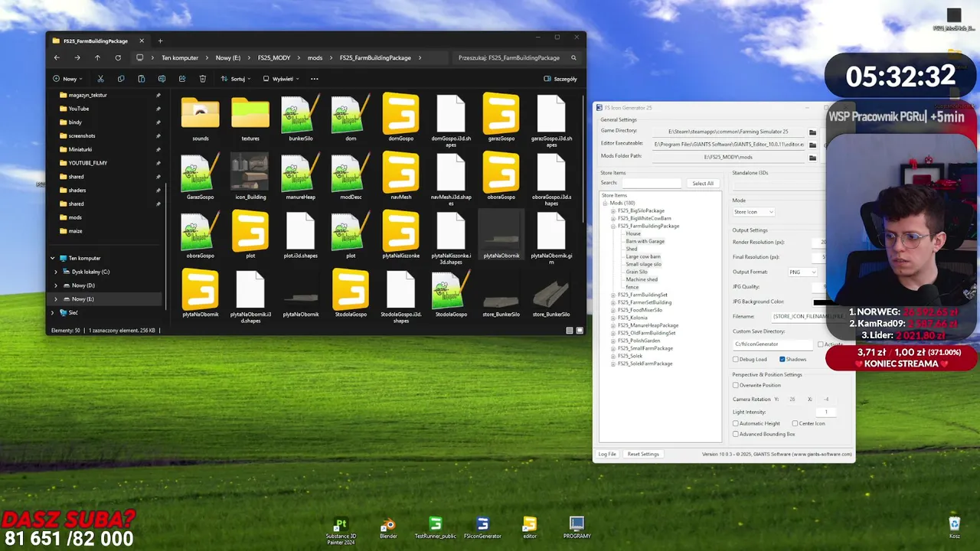Open the Wyświetl view menu
The image size is (980, 551).
coord(280,79)
